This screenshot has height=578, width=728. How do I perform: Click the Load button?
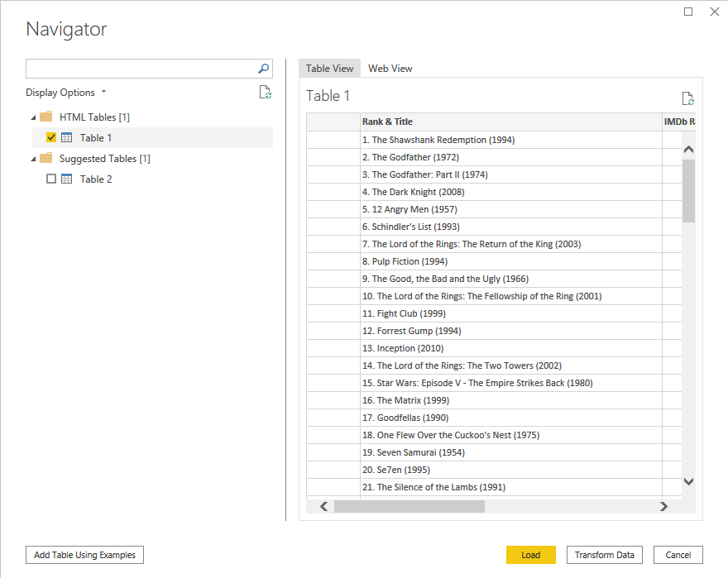tap(530, 555)
